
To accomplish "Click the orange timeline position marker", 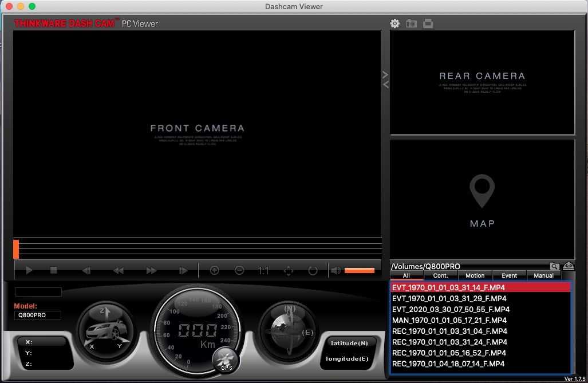I will (x=16, y=249).
